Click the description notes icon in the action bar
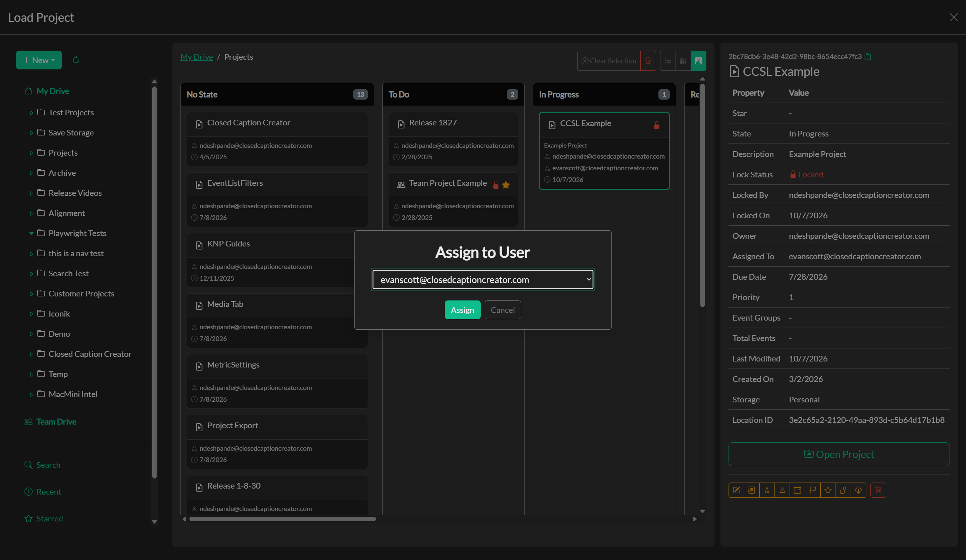This screenshot has height=560, width=966. [751, 490]
